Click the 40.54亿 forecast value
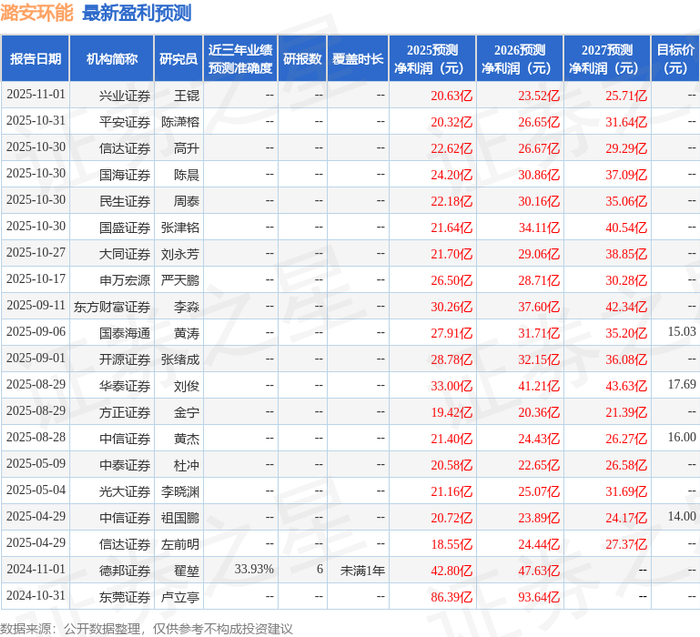700x637 pixels. [x=626, y=227]
